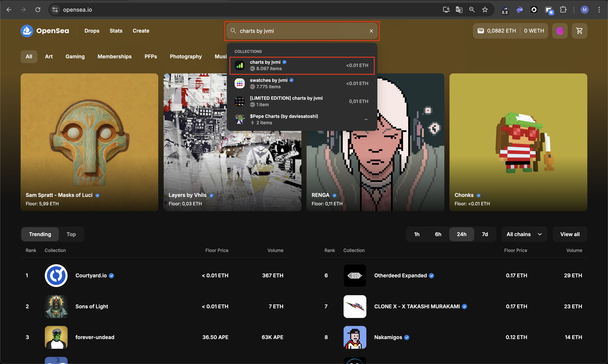Select the Art category tab

(x=49, y=57)
